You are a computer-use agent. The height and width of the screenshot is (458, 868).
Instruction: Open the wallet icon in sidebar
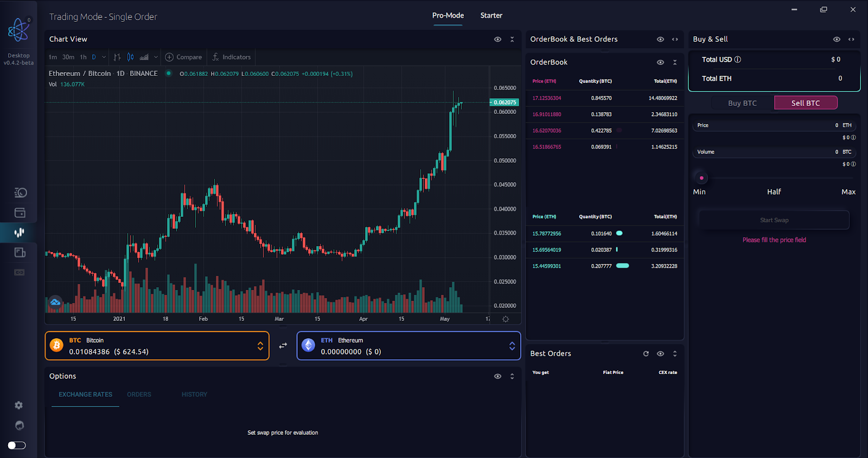[x=20, y=212]
